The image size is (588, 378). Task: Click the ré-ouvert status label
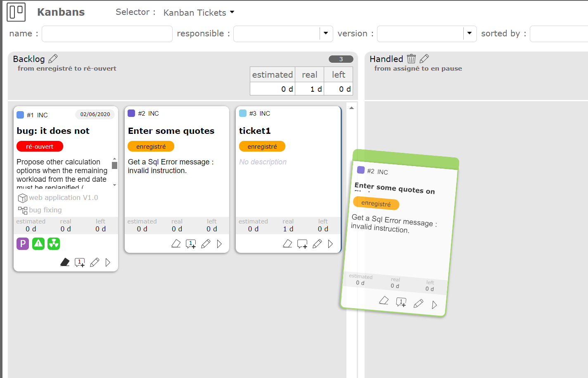point(40,146)
